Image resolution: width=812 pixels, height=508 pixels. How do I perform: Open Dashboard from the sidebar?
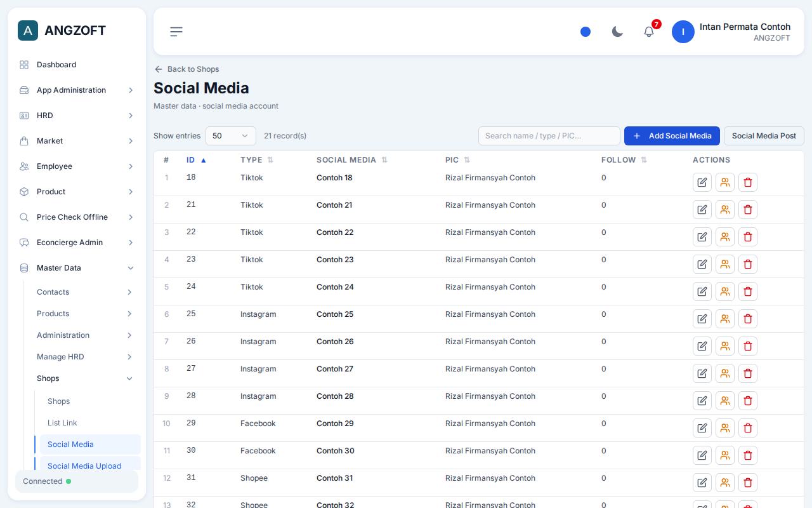[77, 65]
